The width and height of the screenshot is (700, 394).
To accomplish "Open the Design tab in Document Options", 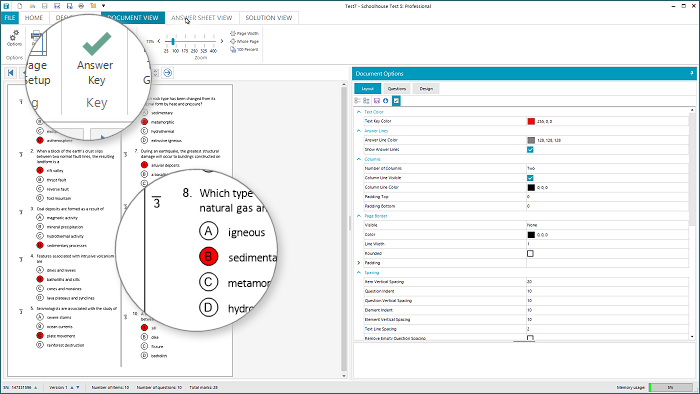I will click(426, 88).
